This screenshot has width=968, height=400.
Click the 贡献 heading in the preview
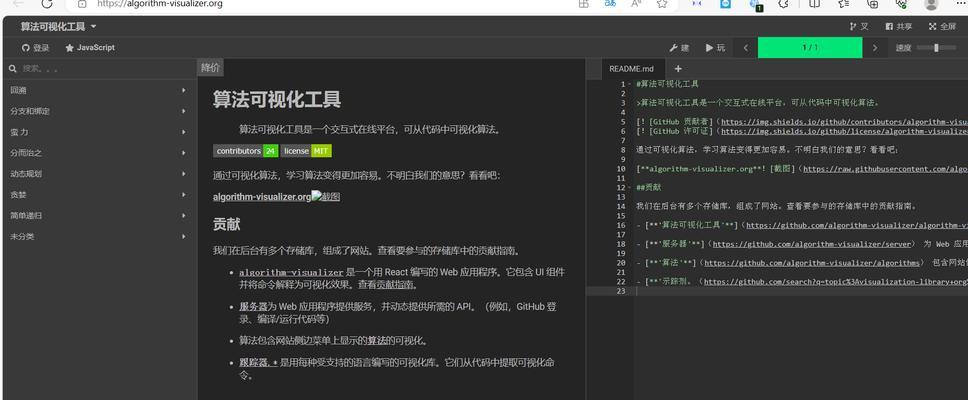(x=226, y=224)
